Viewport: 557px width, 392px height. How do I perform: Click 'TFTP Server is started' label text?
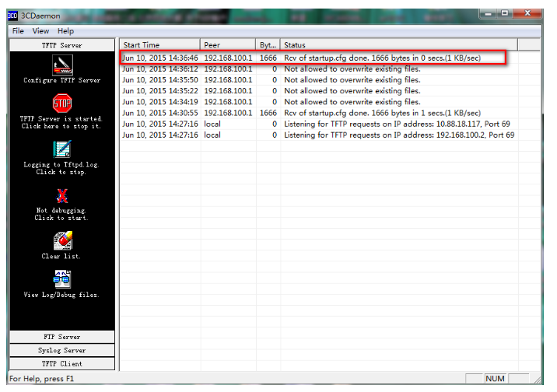(x=61, y=118)
